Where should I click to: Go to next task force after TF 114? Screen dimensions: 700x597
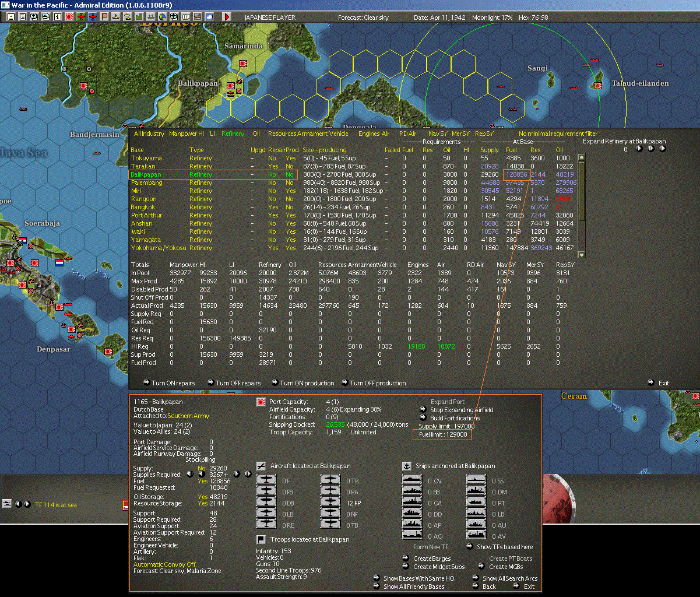tap(27, 504)
